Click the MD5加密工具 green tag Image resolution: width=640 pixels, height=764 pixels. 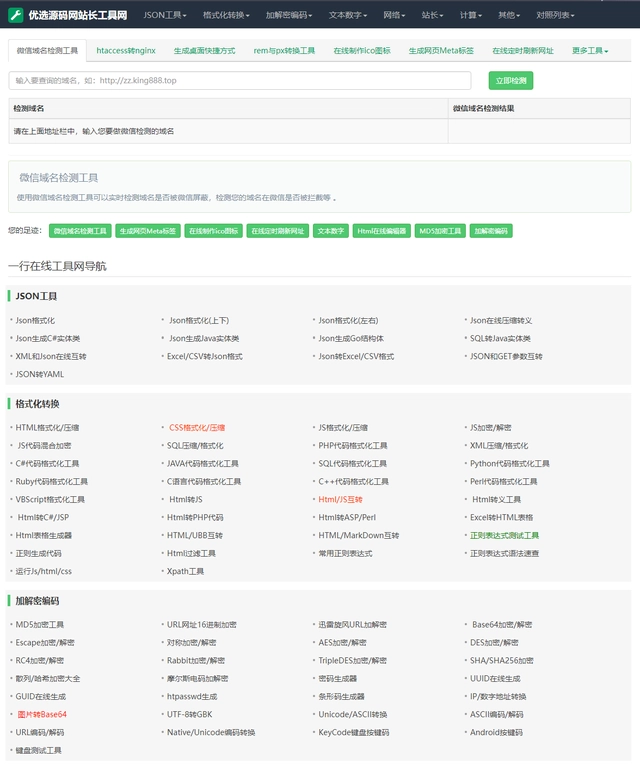(x=441, y=231)
